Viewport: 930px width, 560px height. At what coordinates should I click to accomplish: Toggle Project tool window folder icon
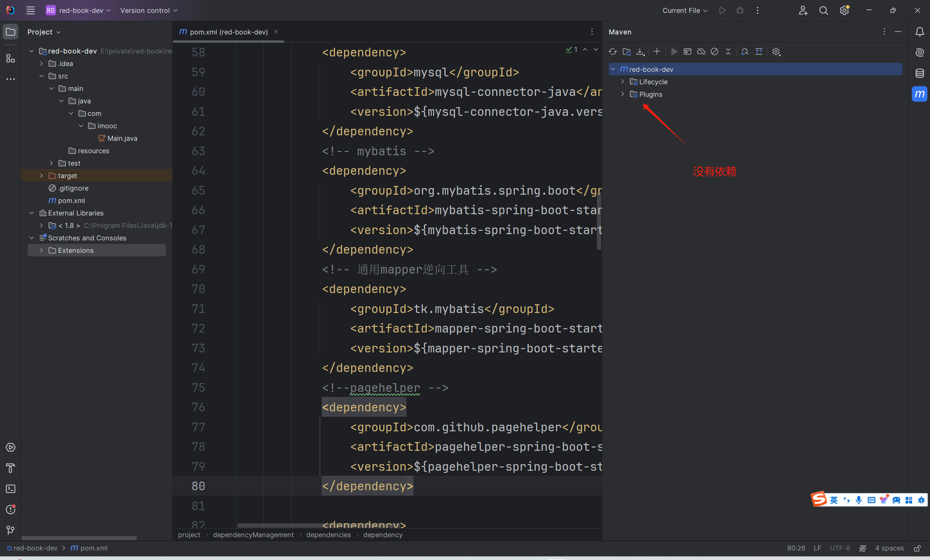point(10,32)
